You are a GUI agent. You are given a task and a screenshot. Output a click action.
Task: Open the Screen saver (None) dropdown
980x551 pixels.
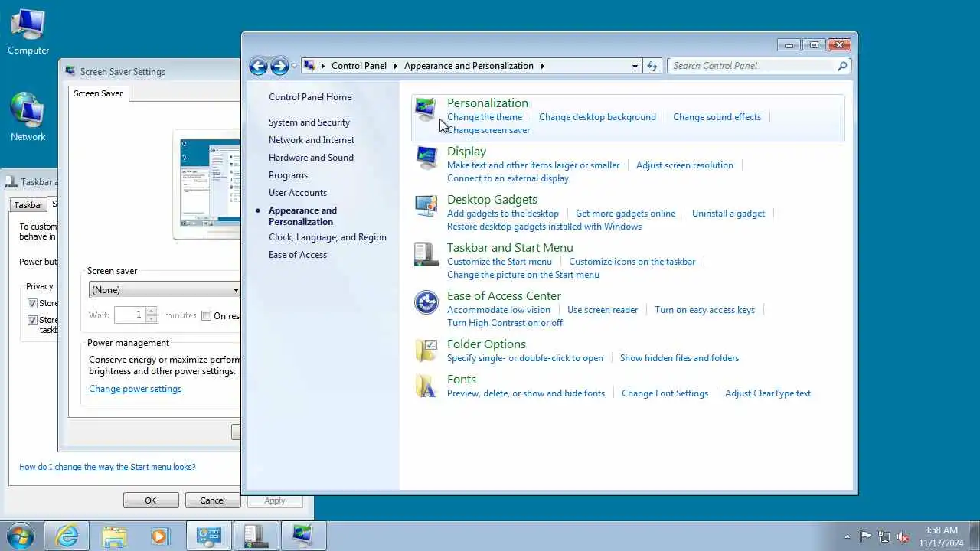coord(165,290)
